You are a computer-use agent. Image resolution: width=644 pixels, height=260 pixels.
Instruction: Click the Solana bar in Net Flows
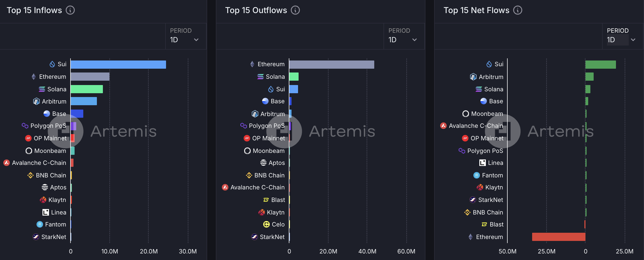coord(588,89)
